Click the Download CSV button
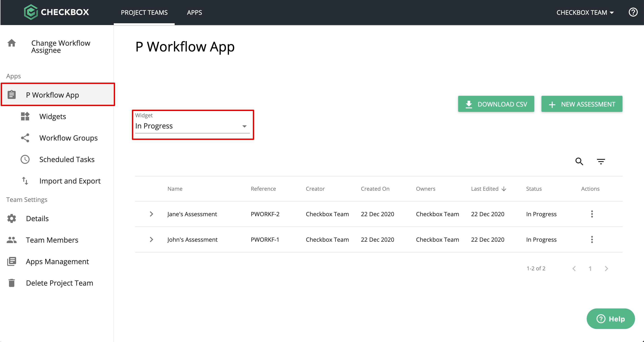 click(496, 104)
